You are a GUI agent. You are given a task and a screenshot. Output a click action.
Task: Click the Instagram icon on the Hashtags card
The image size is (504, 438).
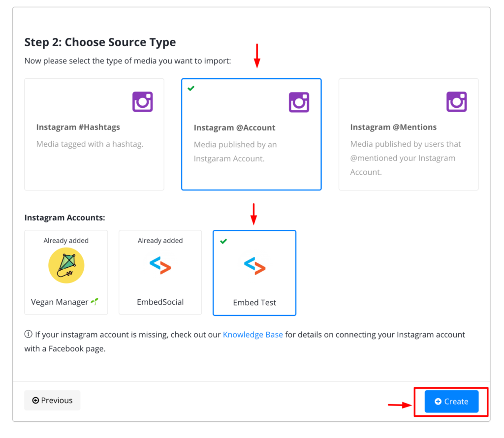point(142,101)
